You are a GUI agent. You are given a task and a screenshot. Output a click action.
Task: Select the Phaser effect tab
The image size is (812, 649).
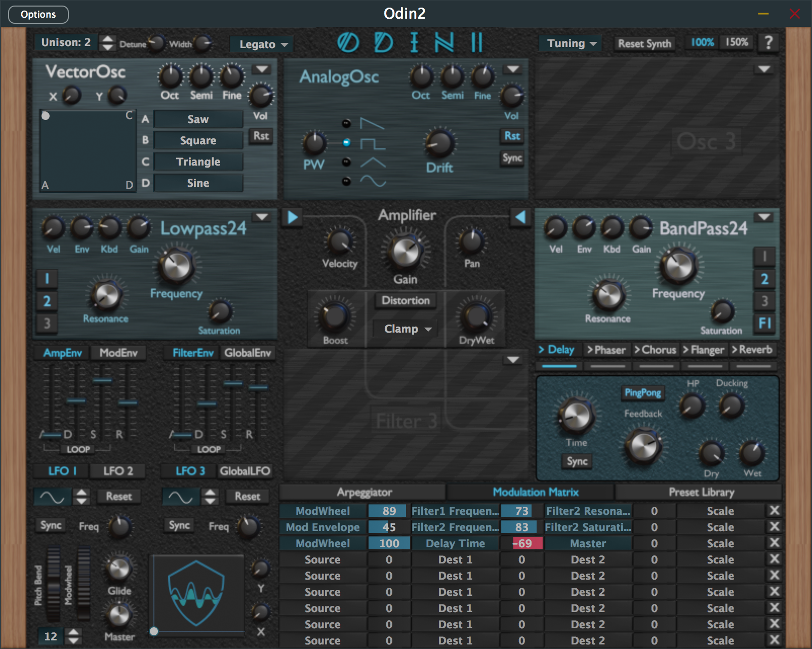pos(606,350)
